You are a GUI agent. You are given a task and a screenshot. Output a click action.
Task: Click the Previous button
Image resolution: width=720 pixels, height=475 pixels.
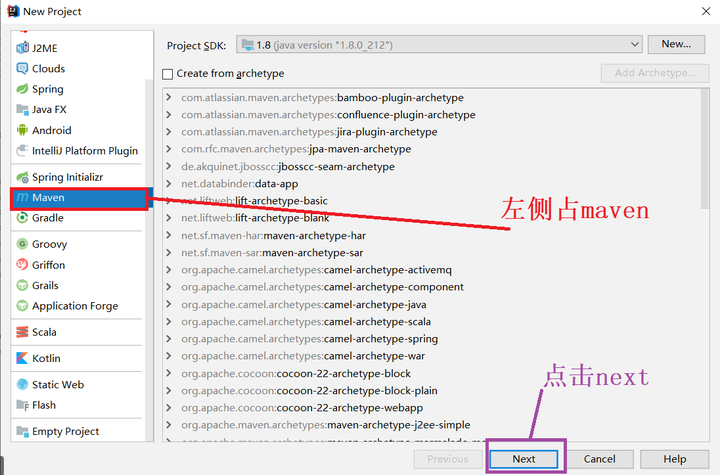tap(448, 459)
